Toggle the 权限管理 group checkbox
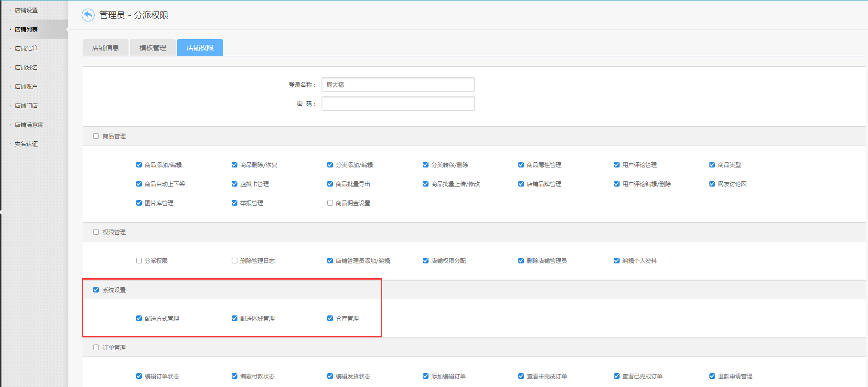Viewport: 868px width, 387px height. (96, 232)
